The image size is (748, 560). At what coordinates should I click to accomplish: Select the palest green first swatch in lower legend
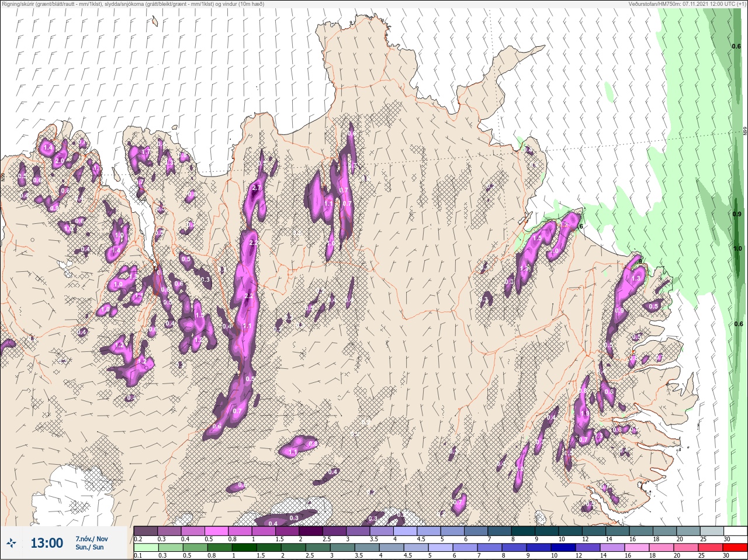(146, 548)
